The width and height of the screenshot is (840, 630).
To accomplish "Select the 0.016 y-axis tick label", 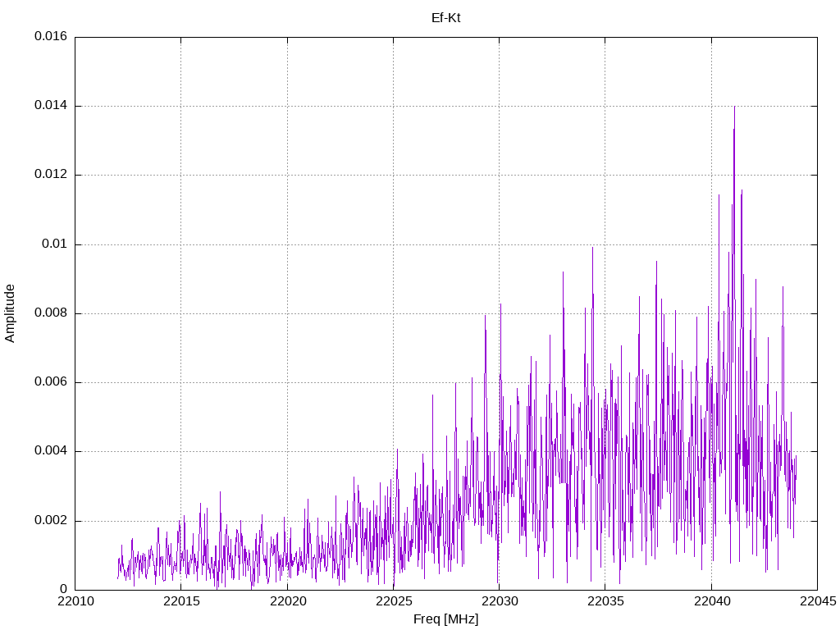I will [x=51, y=37].
